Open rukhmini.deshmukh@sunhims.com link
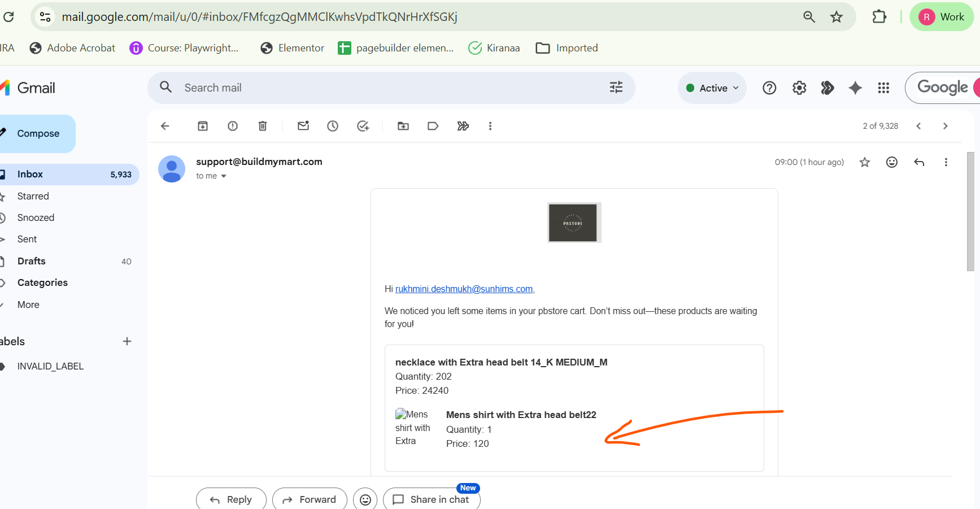Image resolution: width=980 pixels, height=509 pixels. pyautogui.click(x=464, y=289)
